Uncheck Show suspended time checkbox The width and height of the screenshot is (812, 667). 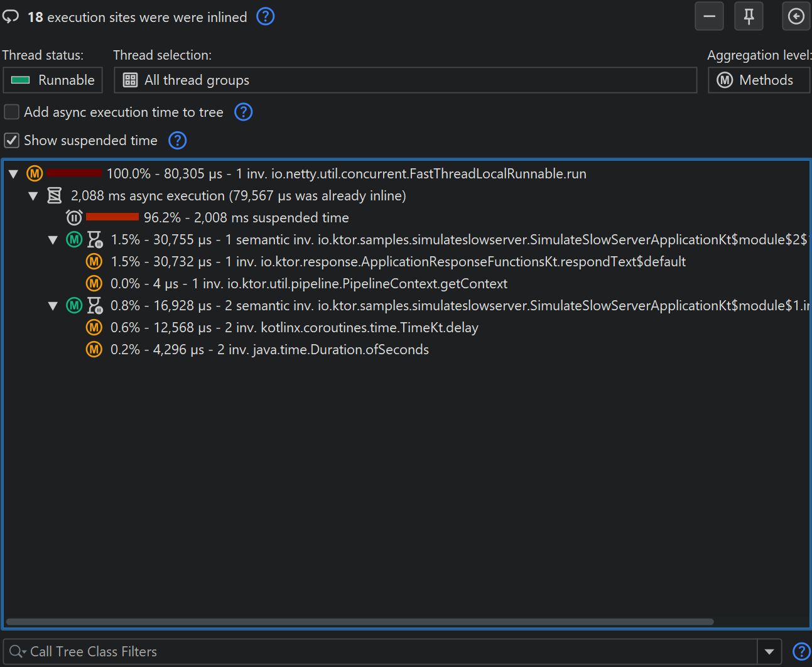12,140
